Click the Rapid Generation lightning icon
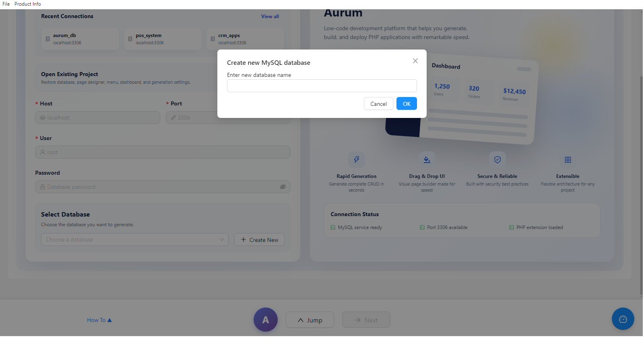 point(357,160)
